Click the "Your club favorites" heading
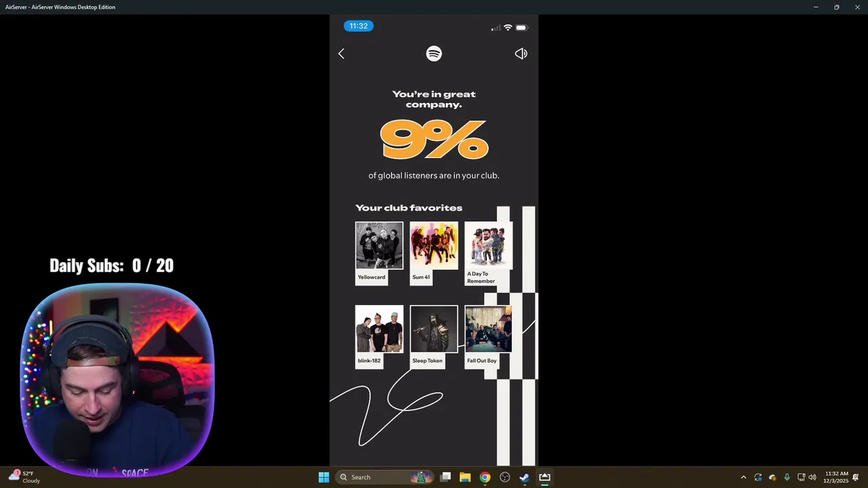 (x=409, y=208)
